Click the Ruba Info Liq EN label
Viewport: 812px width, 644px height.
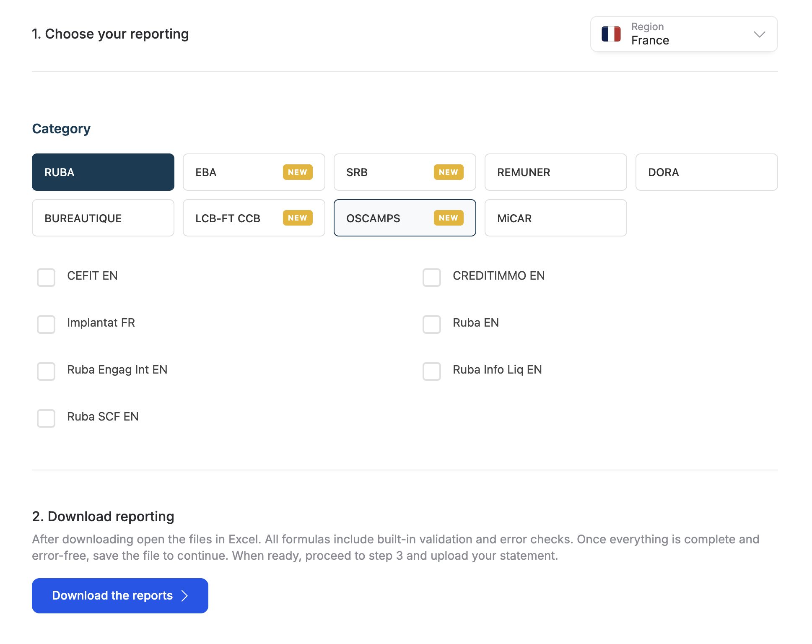(497, 370)
